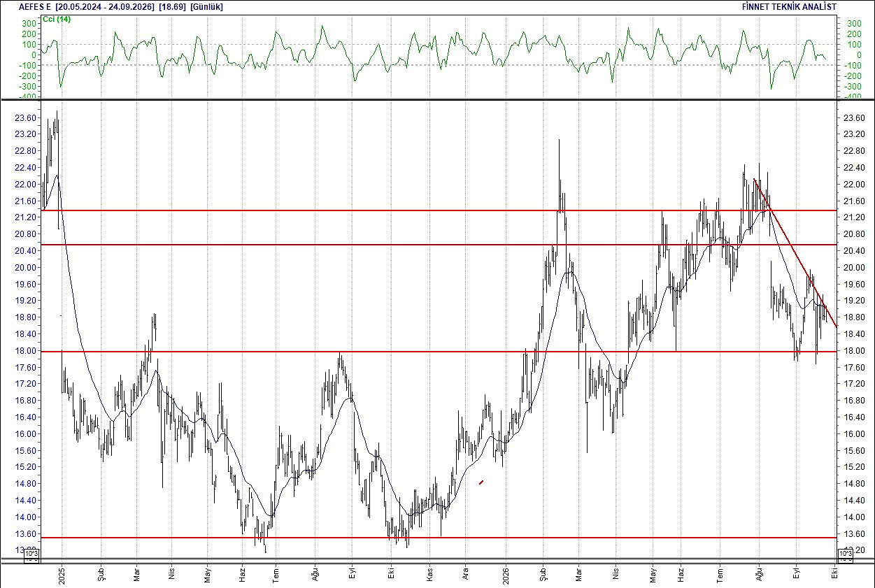Screen dimensions: 875x588
Task: Select the date range 20.05.2024 - 24.09.2026
Action: pos(106,6)
